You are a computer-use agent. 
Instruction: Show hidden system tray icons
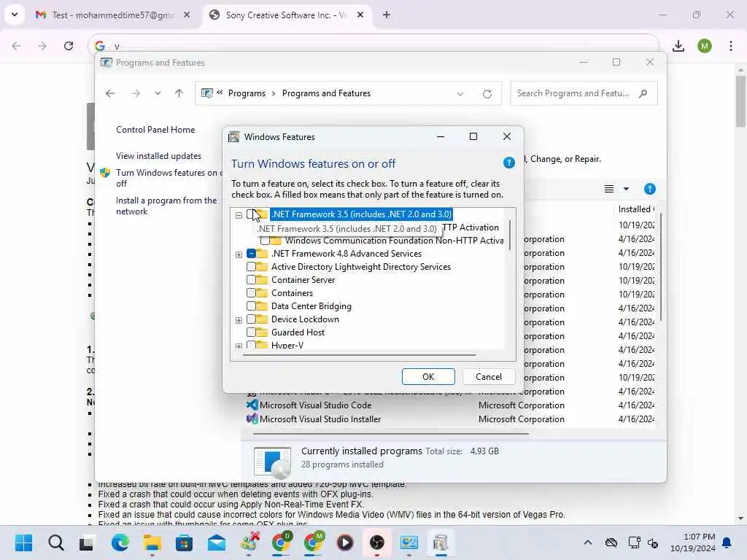(x=589, y=542)
